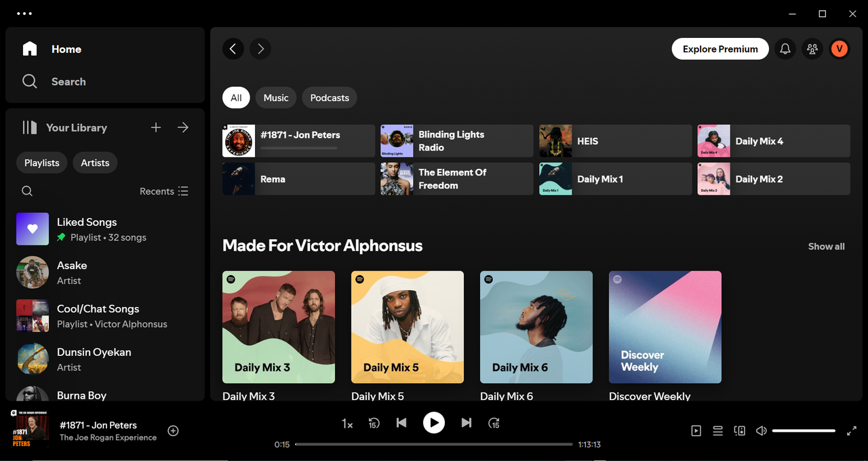Create a playlist with plus icon
The width and height of the screenshot is (868, 461).
point(156,127)
